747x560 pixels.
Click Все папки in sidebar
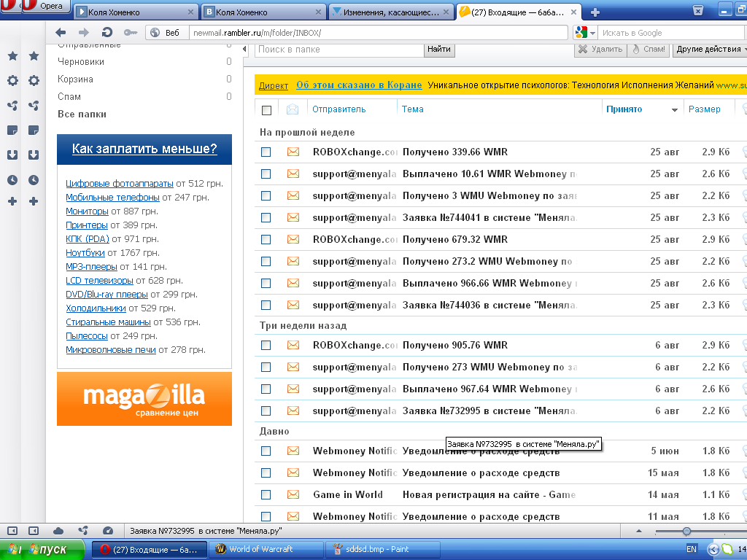tap(82, 114)
